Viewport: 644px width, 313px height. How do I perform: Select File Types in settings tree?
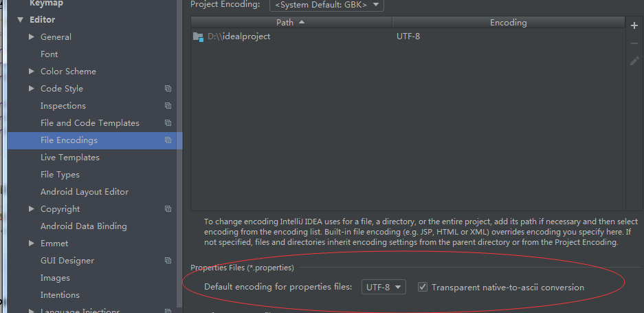(60, 175)
